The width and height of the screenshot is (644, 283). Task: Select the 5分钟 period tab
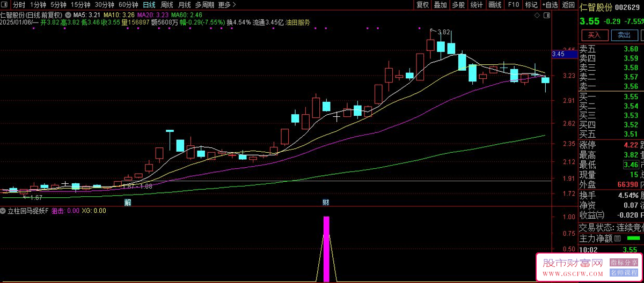click(58, 5)
